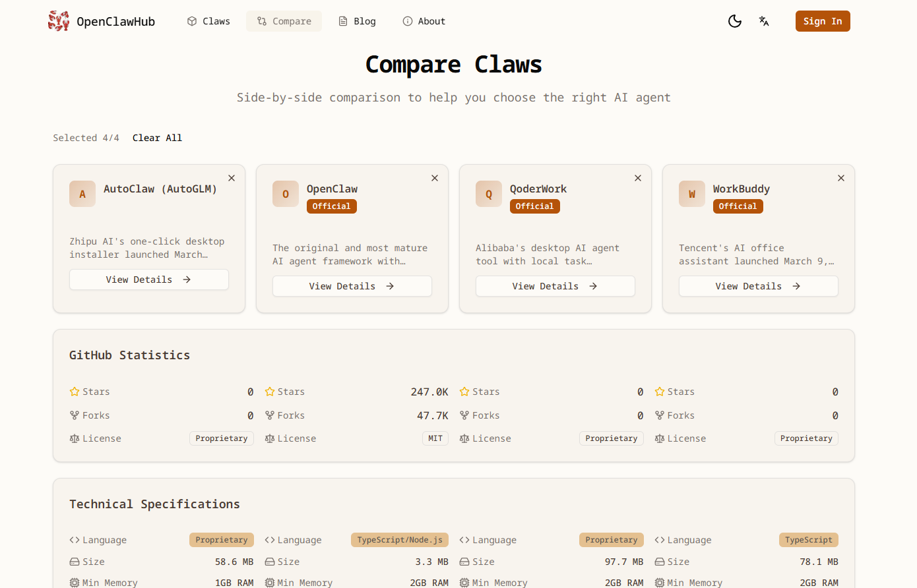Image resolution: width=917 pixels, height=588 pixels.
Task: Click the 3.3 MB size value
Action: click(x=432, y=562)
